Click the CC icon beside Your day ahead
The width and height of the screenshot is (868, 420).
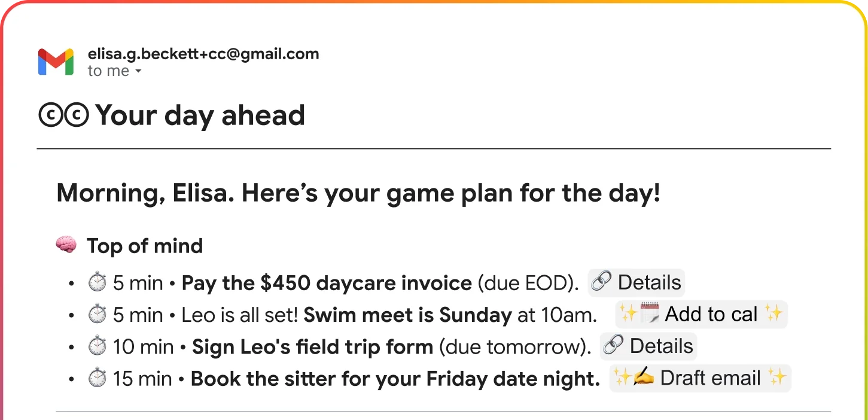[63, 115]
